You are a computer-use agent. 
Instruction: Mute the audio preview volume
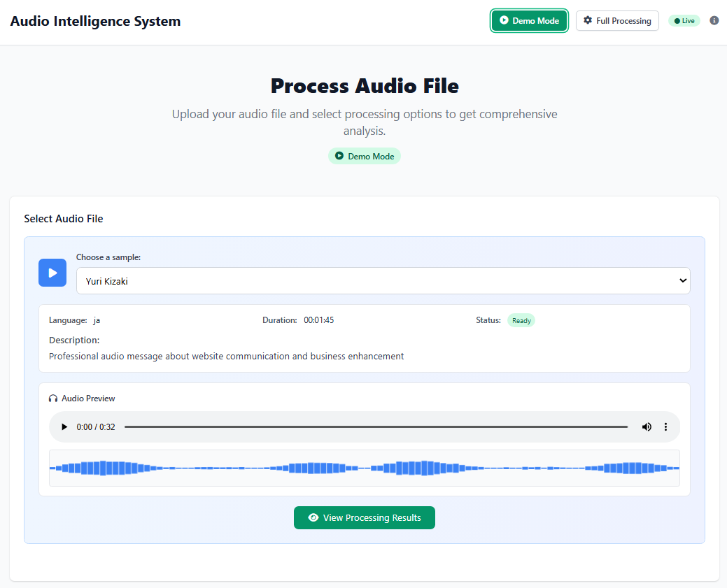click(x=647, y=427)
